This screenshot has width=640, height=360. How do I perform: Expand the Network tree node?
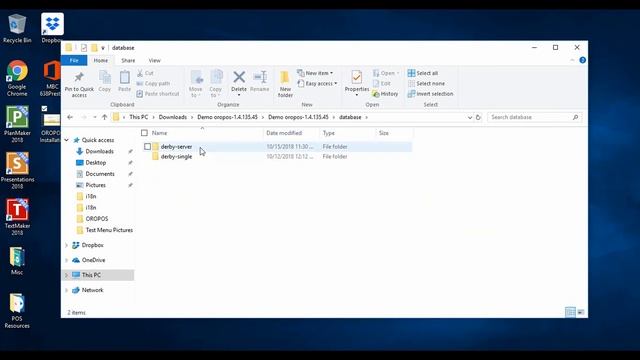point(67,290)
